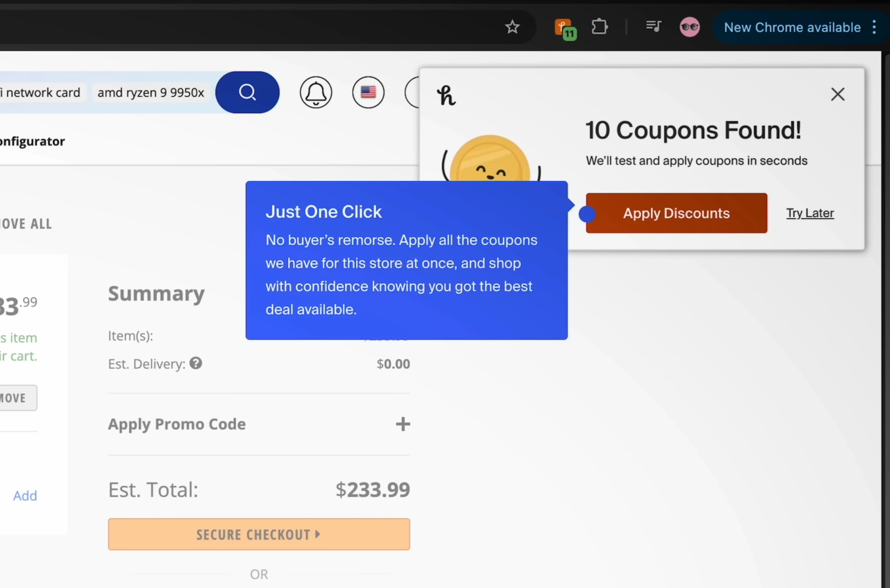This screenshot has width=890, height=588.
Task: Open the notifications bell icon
Action: tap(316, 92)
